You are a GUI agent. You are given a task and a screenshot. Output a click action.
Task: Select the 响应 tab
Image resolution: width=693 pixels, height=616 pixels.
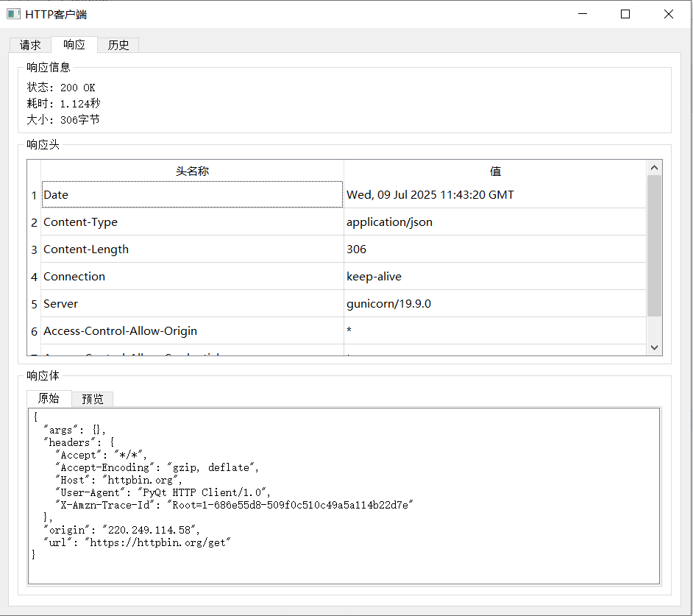(74, 45)
